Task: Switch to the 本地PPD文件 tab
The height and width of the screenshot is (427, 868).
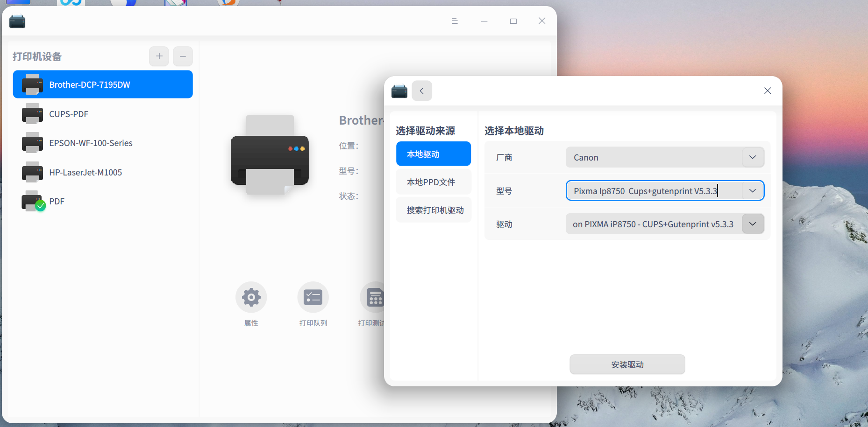Action: (x=433, y=182)
